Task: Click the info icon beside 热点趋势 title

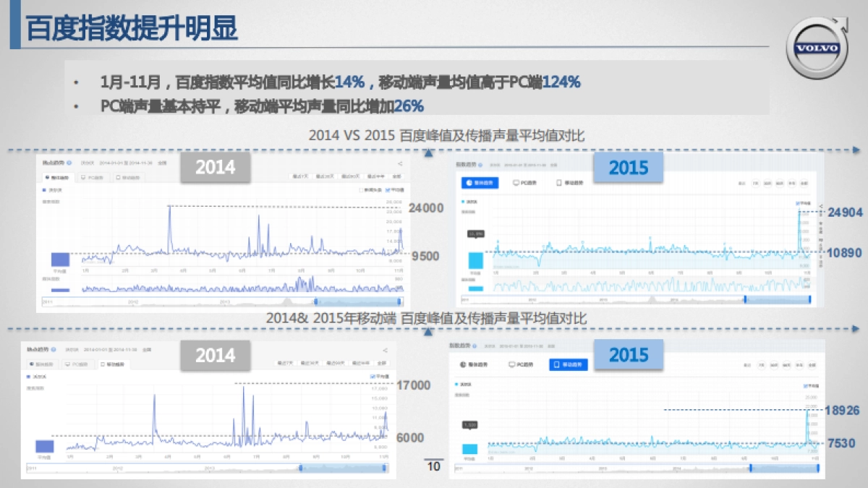Action: point(70,163)
